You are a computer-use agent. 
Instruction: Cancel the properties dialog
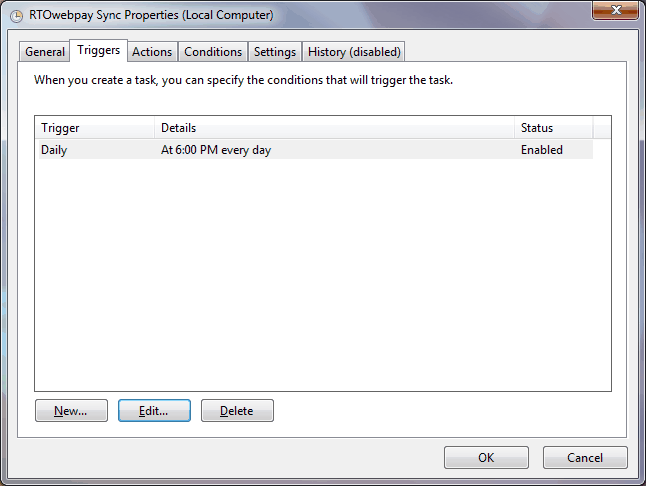pos(585,458)
